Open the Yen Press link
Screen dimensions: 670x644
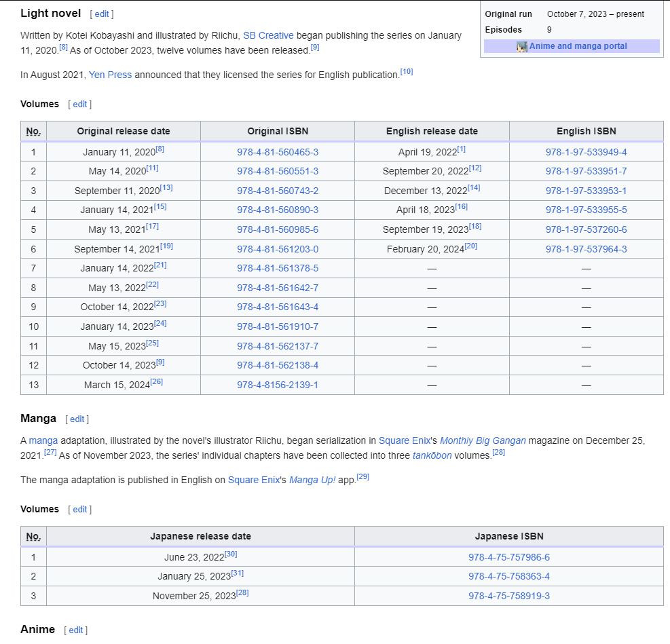[x=110, y=75]
